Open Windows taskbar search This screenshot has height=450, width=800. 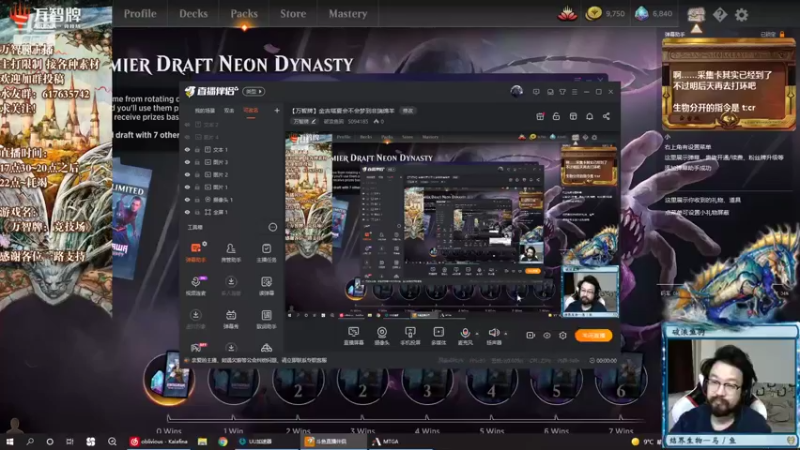(x=30, y=441)
